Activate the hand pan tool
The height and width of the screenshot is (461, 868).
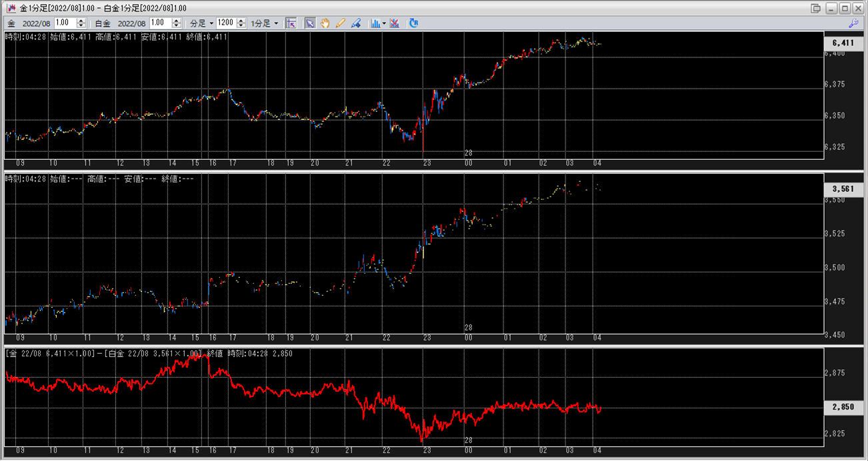click(x=325, y=23)
